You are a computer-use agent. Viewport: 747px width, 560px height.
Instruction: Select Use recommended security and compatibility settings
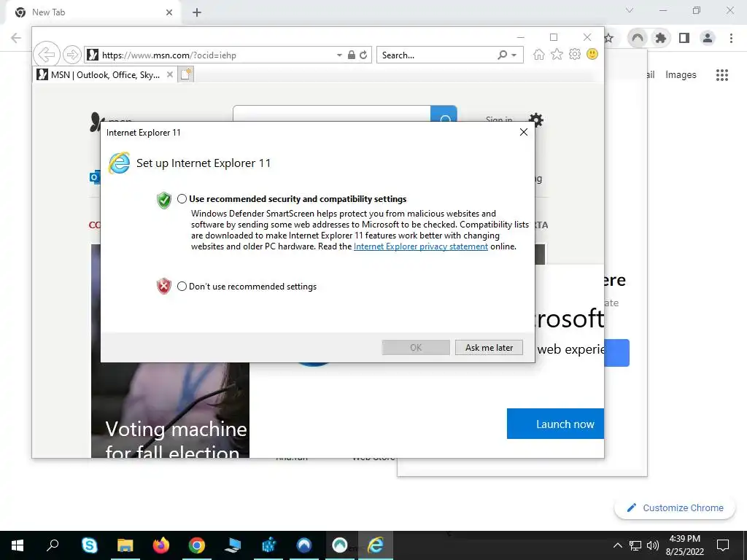pyautogui.click(x=182, y=199)
